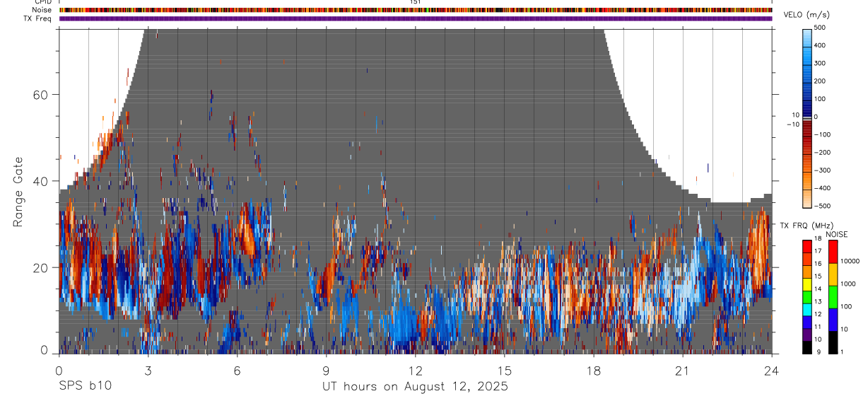Viewport: 868px width, 401px height.
Task: Click the x-axis tick label 21
Action: [683, 370]
